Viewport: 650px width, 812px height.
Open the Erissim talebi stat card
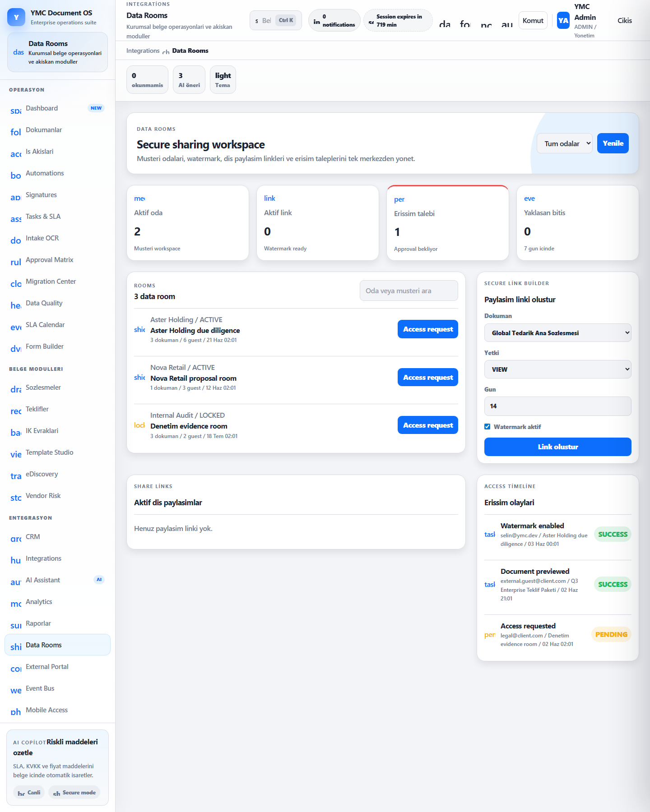448,223
